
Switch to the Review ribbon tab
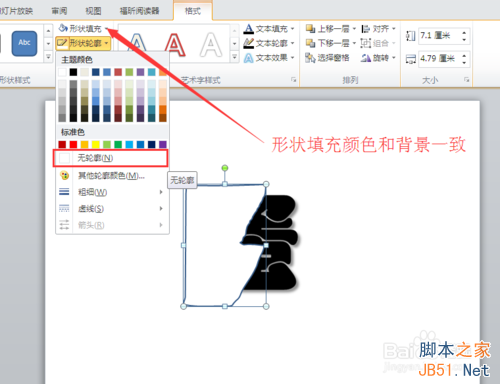[59, 11]
